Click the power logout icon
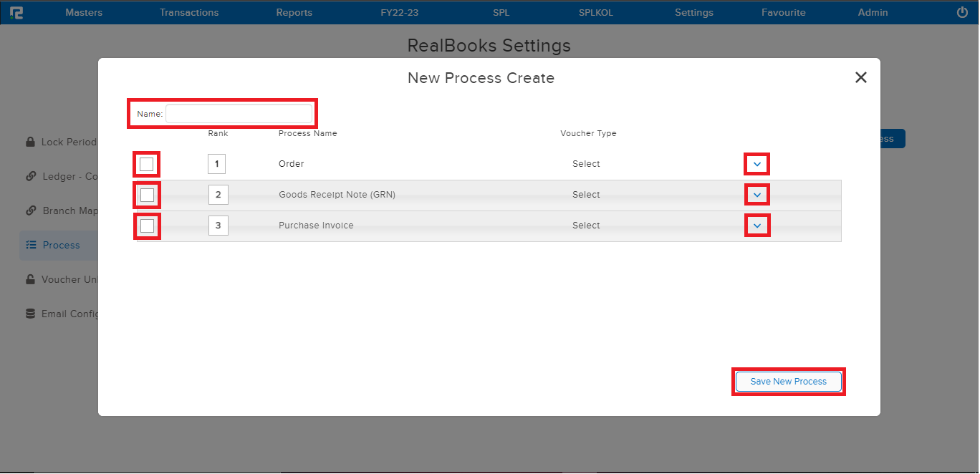 pyautogui.click(x=962, y=11)
